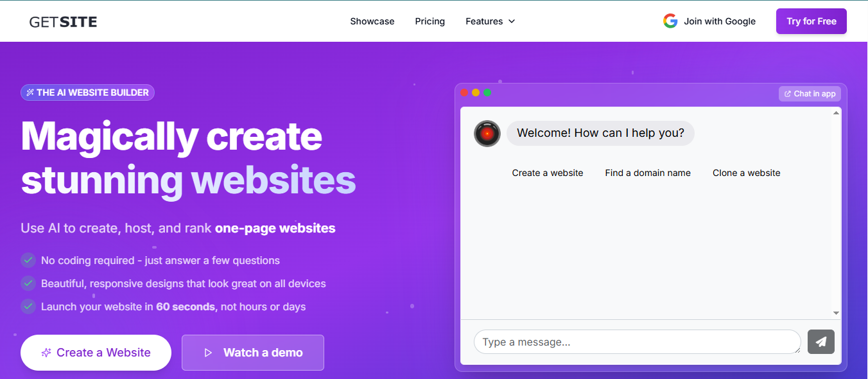Click the checkmark beside the 60 seconds launch claim
Viewport: 868px width, 379px height.
28,306
